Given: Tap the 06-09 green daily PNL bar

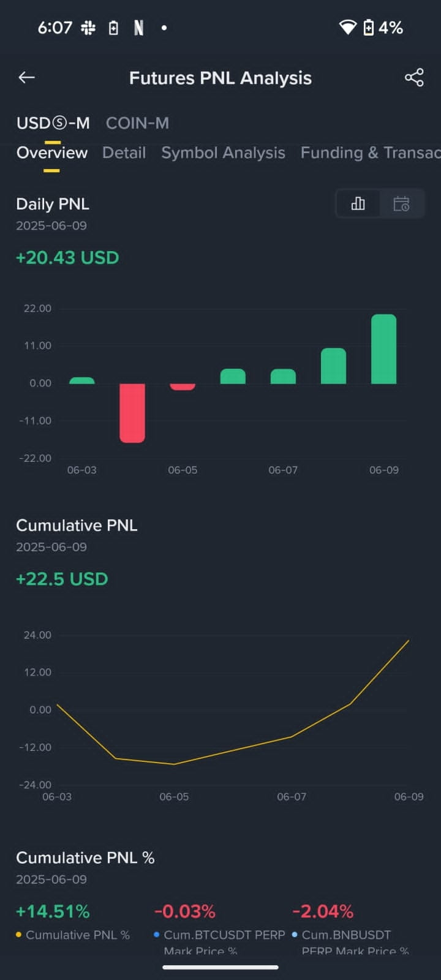Looking at the screenshot, I should click(384, 349).
